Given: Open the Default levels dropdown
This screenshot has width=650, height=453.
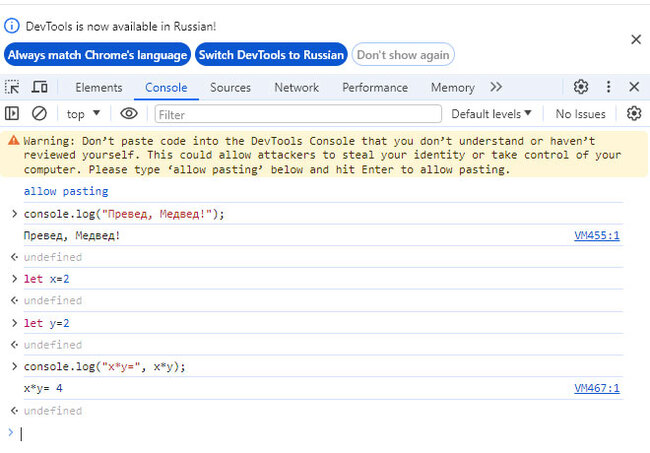Looking at the screenshot, I should click(491, 114).
